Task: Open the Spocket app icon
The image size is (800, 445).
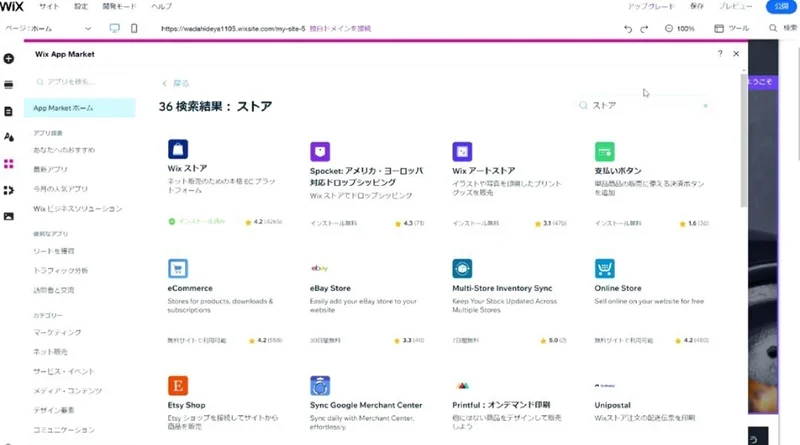Action: [x=320, y=152]
